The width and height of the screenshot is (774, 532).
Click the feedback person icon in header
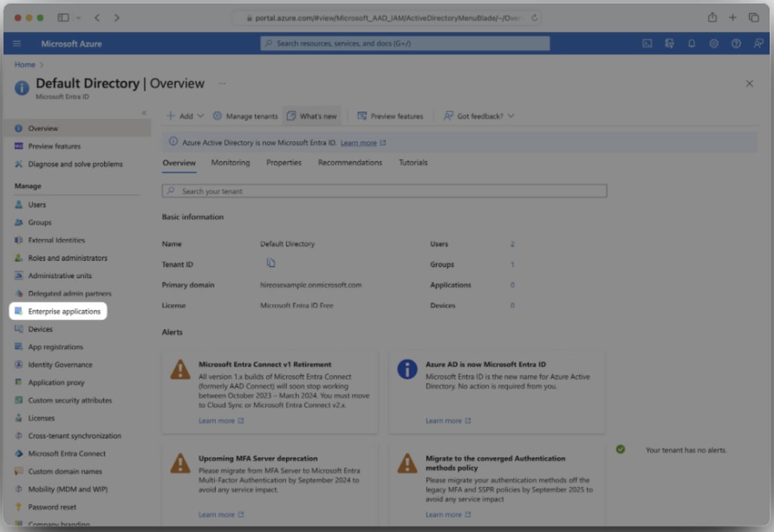[x=758, y=44]
